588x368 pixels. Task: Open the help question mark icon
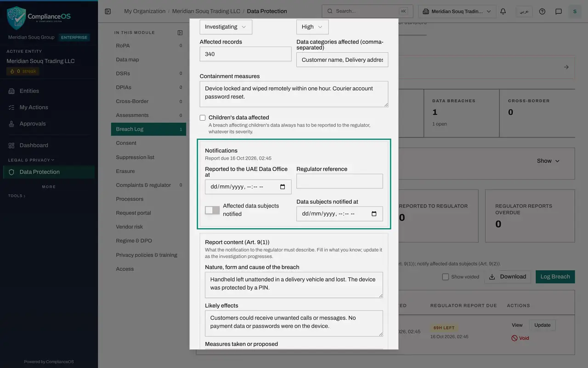coord(542,11)
